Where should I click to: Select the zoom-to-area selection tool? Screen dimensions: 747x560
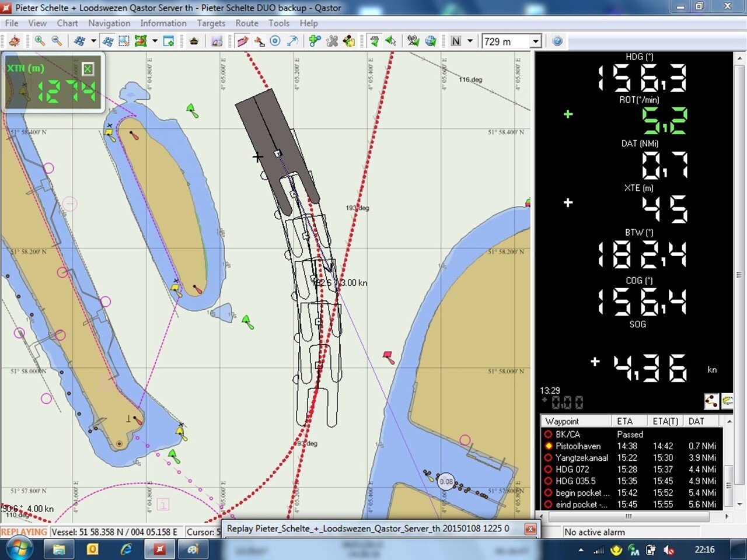[x=124, y=41]
